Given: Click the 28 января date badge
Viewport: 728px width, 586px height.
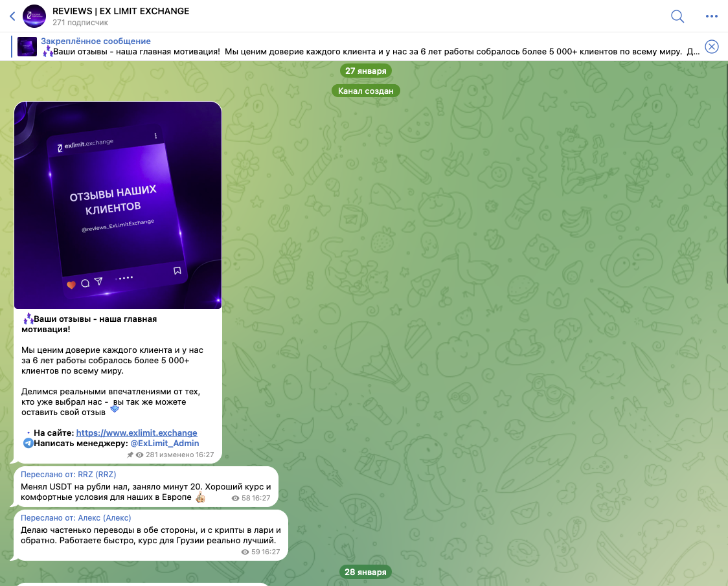Looking at the screenshot, I should (x=365, y=572).
